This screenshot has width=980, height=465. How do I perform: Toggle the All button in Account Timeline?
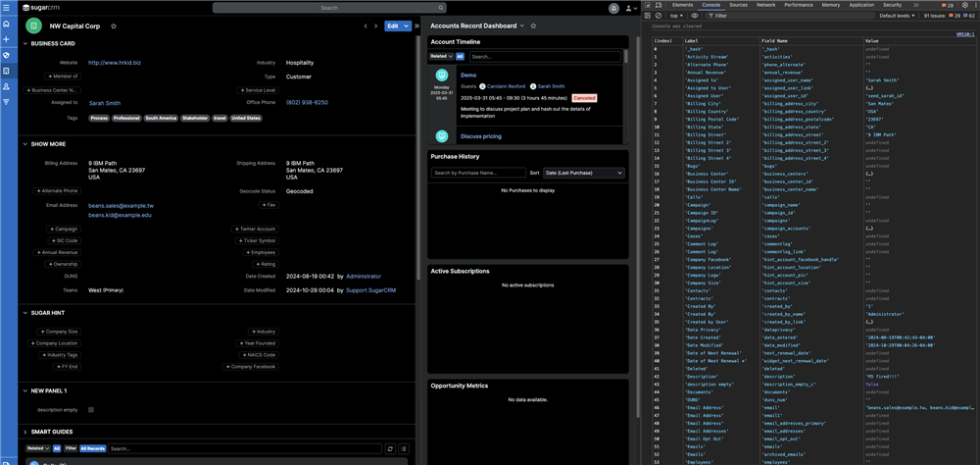tap(460, 57)
